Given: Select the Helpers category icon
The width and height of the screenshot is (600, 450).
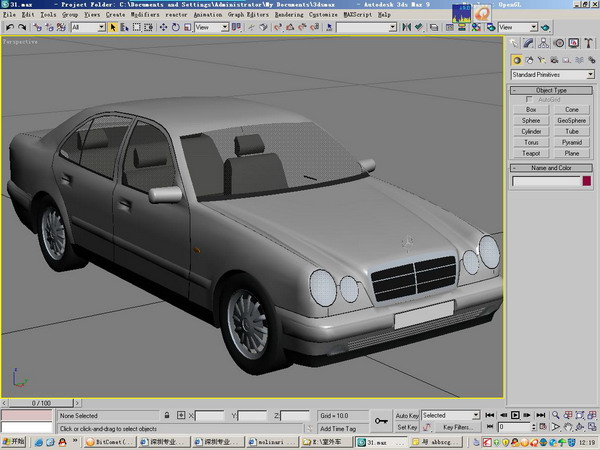Looking at the screenshot, I should point(567,60).
